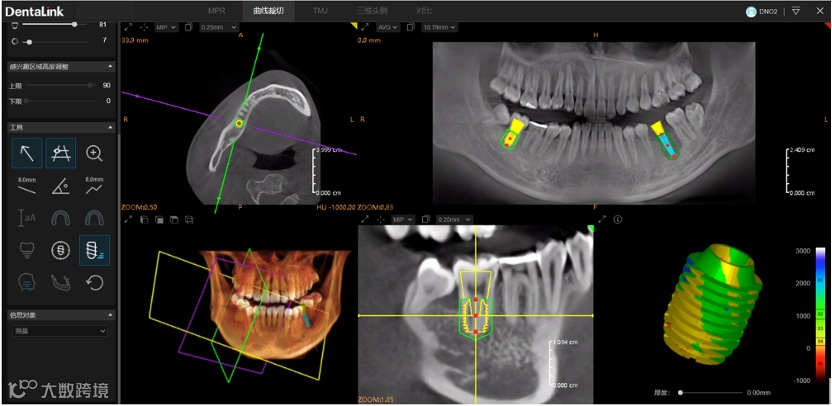832x406 pixels.
Task: Click the reset rotate arrow icon
Action: click(94, 282)
